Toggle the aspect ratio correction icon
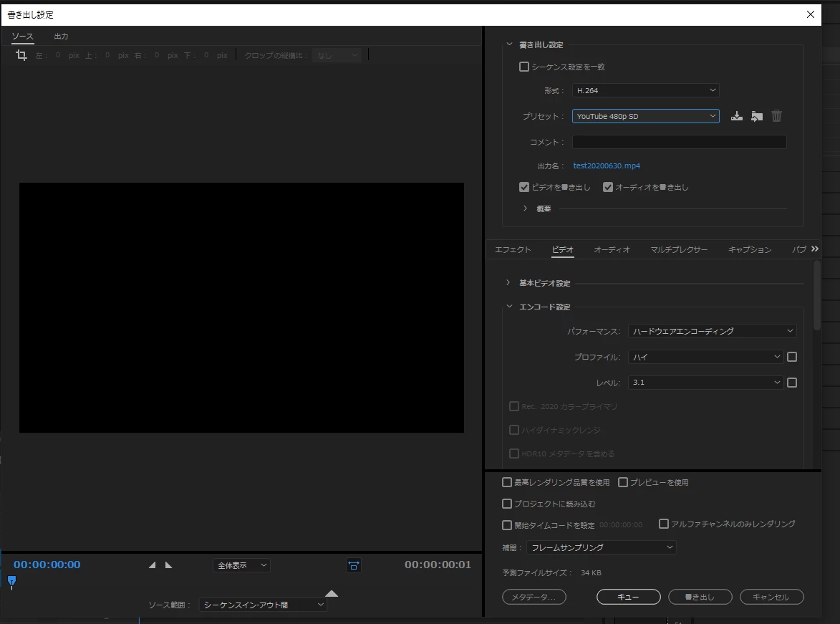 (x=354, y=565)
